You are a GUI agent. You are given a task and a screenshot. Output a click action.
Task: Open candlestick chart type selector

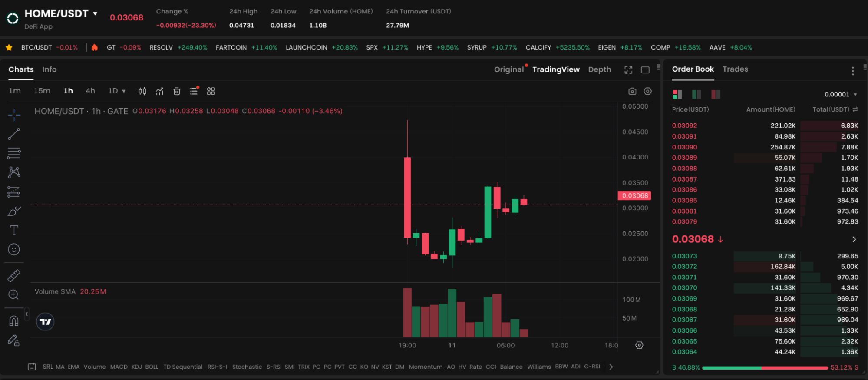coord(142,91)
